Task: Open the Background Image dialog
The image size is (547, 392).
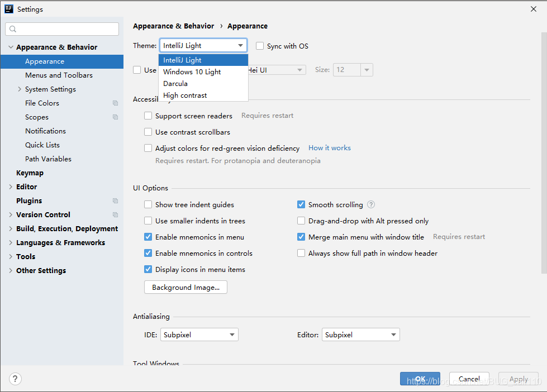Action: (x=185, y=287)
